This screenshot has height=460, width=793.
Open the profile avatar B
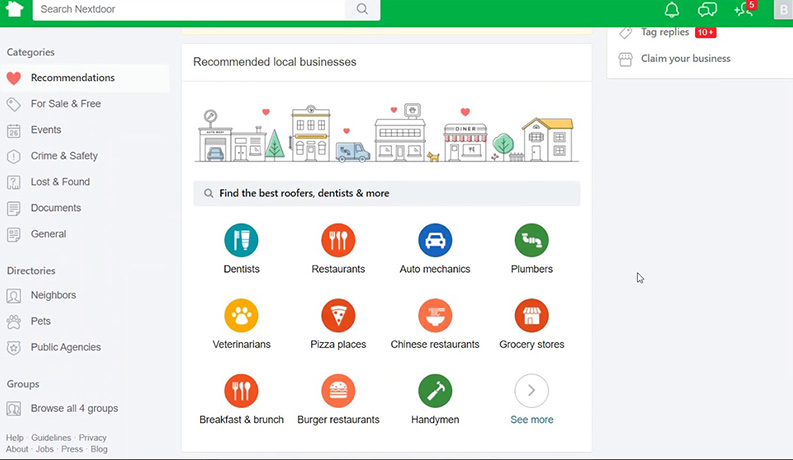coord(783,10)
